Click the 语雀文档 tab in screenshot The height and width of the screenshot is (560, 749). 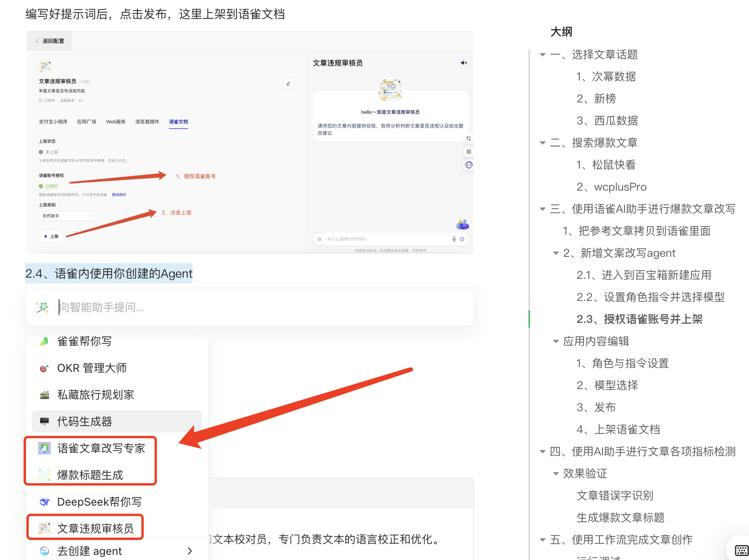tap(178, 122)
